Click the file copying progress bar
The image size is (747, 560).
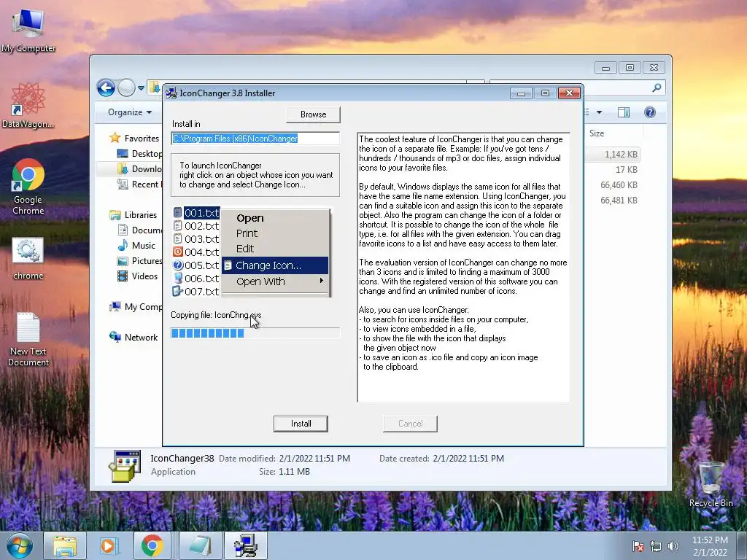click(255, 332)
